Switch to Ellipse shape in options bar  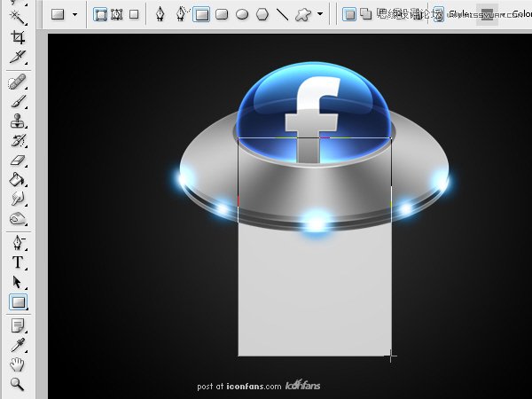[x=241, y=14]
